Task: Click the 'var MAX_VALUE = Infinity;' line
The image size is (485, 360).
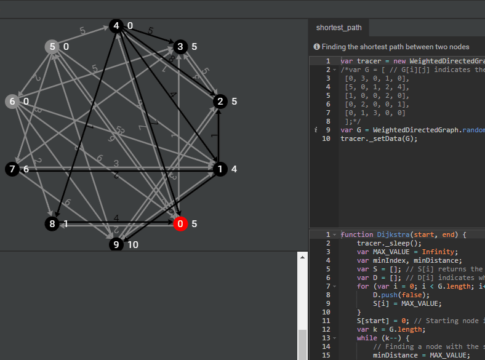Action: (407, 252)
